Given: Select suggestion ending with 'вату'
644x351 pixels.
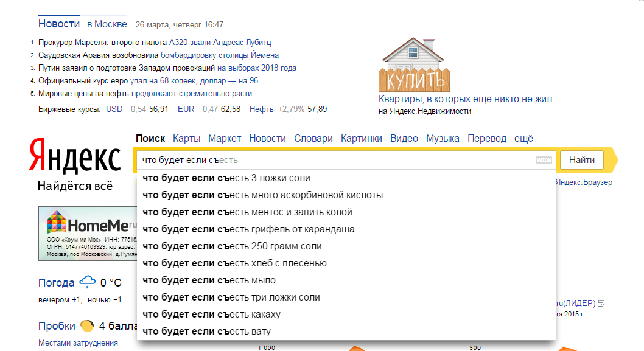Looking at the screenshot, I should (x=346, y=332).
